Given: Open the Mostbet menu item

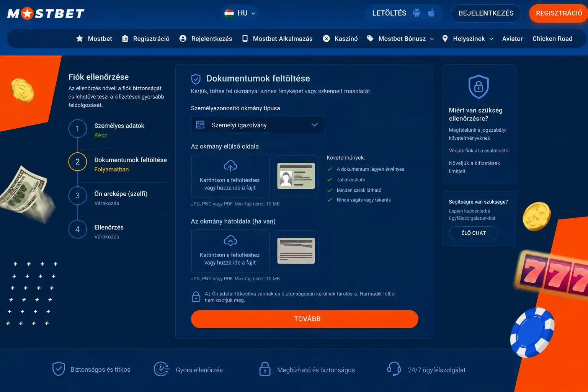Looking at the screenshot, I should [x=100, y=39].
